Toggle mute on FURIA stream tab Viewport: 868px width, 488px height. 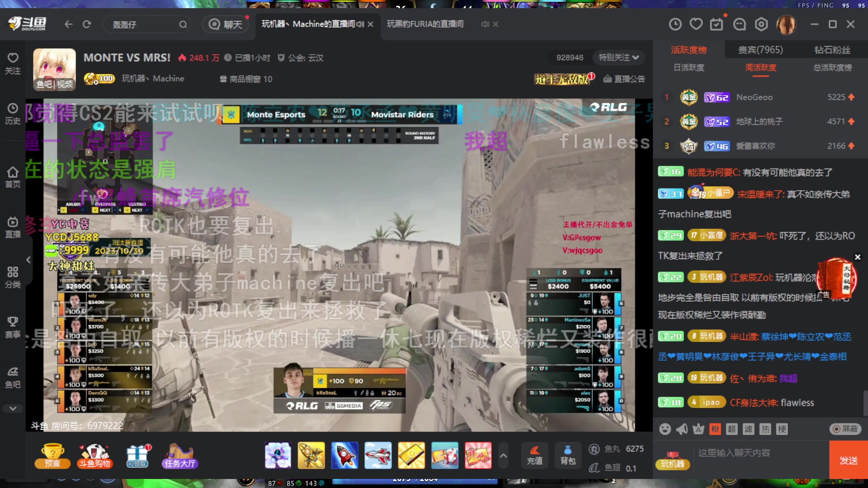click(485, 24)
